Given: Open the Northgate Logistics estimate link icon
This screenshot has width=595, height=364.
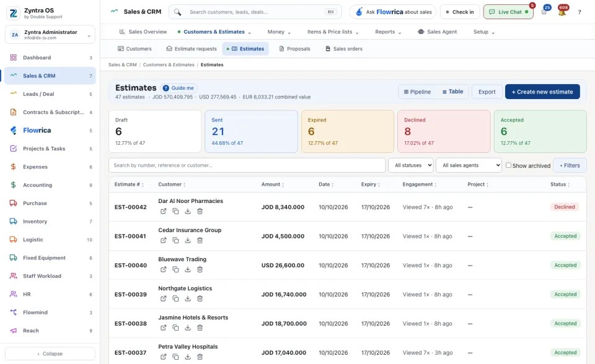Looking at the screenshot, I should point(163,299).
